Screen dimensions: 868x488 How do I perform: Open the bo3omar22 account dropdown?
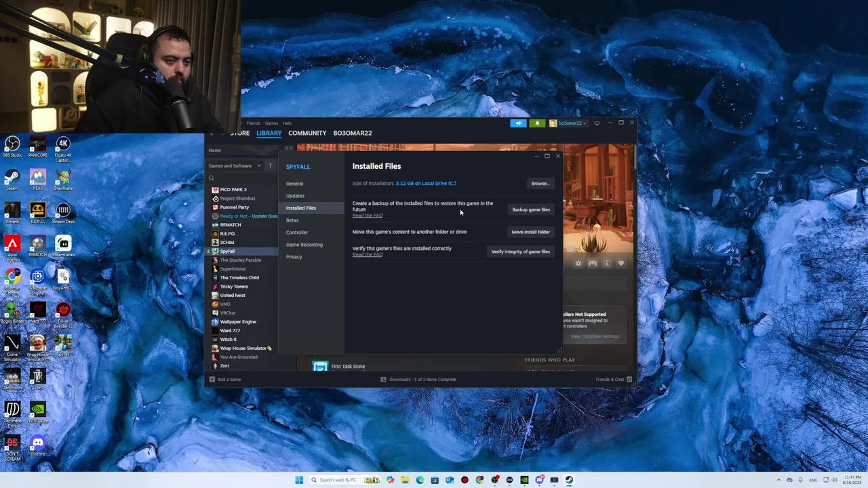point(569,123)
